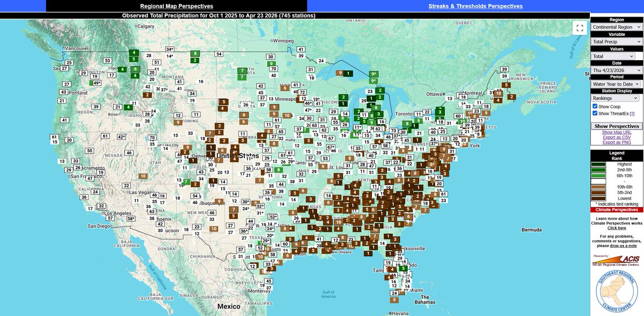644x316 pixels.
Task: Select the green 9* station north of Lake Superior
Action: coord(374,74)
